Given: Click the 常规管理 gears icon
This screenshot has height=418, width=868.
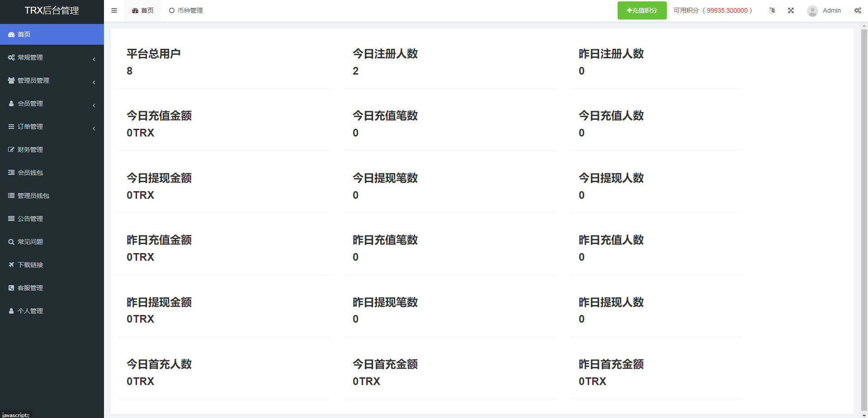Looking at the screenshot, I should coord(11,57).
